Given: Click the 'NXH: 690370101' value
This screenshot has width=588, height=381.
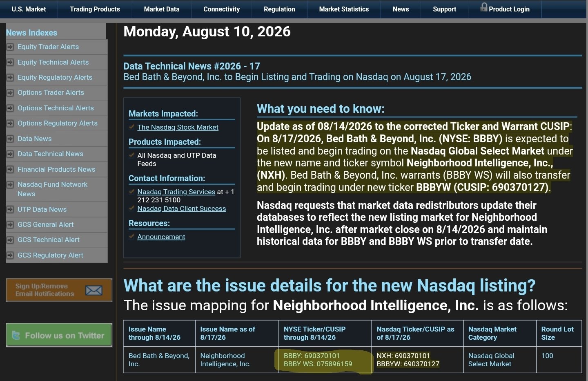Looking at the screenshot, I should [403, 356].
